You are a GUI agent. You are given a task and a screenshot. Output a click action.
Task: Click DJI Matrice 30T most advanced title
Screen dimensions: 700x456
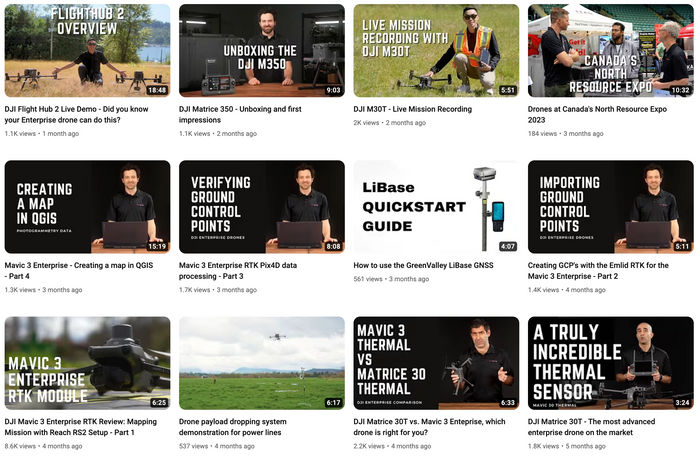point(592,427)
